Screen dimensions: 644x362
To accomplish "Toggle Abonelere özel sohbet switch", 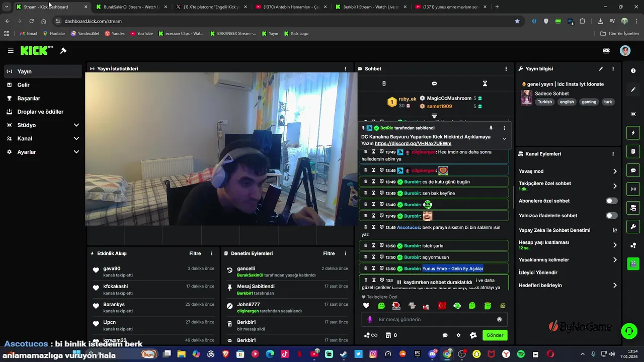I will [611, 201].
